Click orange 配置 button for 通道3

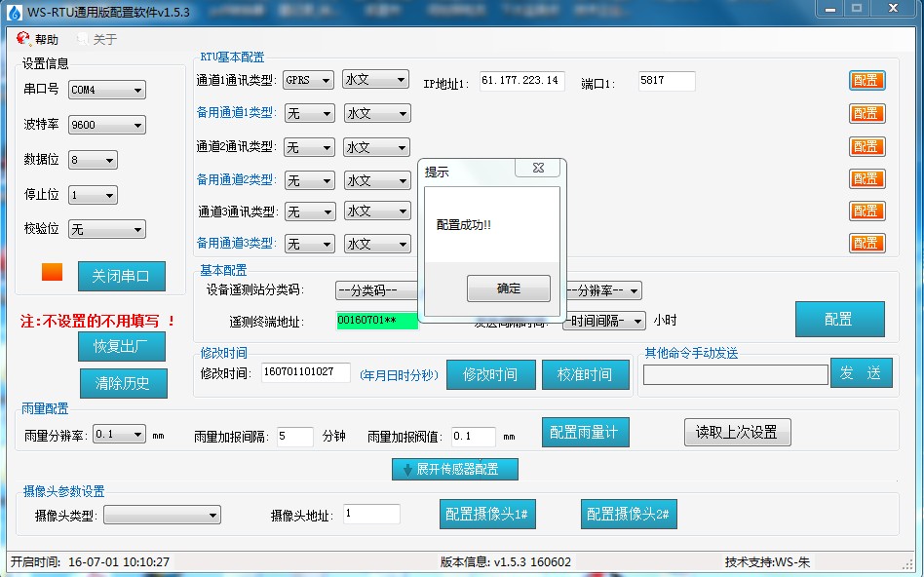[866, 211]
